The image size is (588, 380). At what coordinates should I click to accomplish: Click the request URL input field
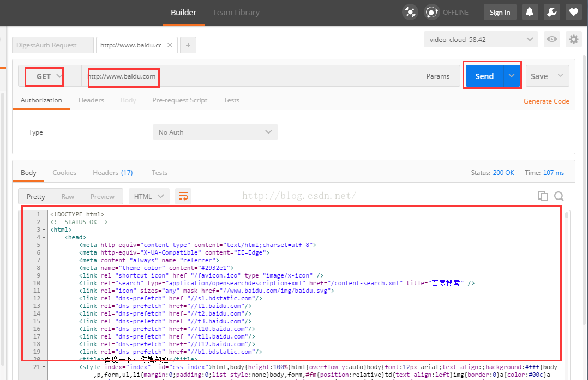pos(245,76)
